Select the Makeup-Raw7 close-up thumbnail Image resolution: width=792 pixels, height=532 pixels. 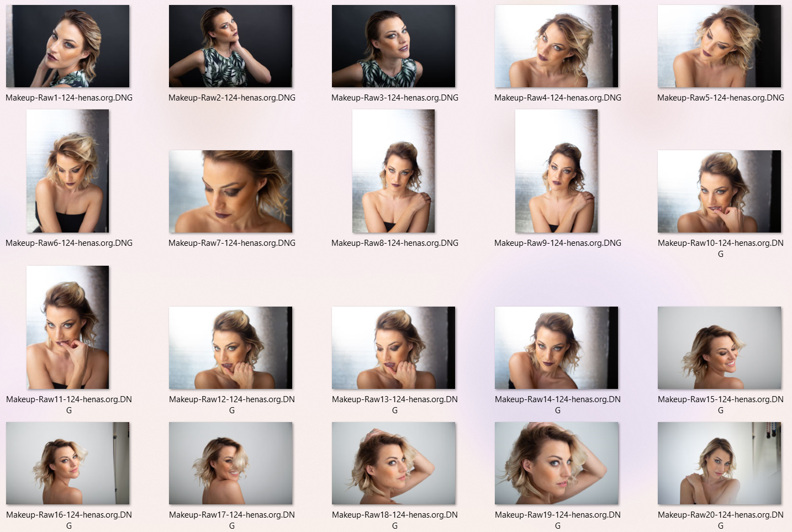230,191
